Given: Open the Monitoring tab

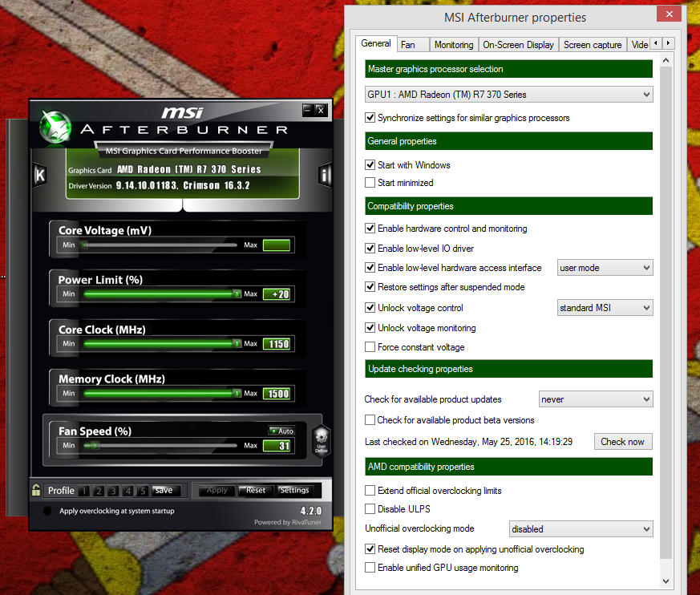Looking at the screenshot, I should (454, 45).
